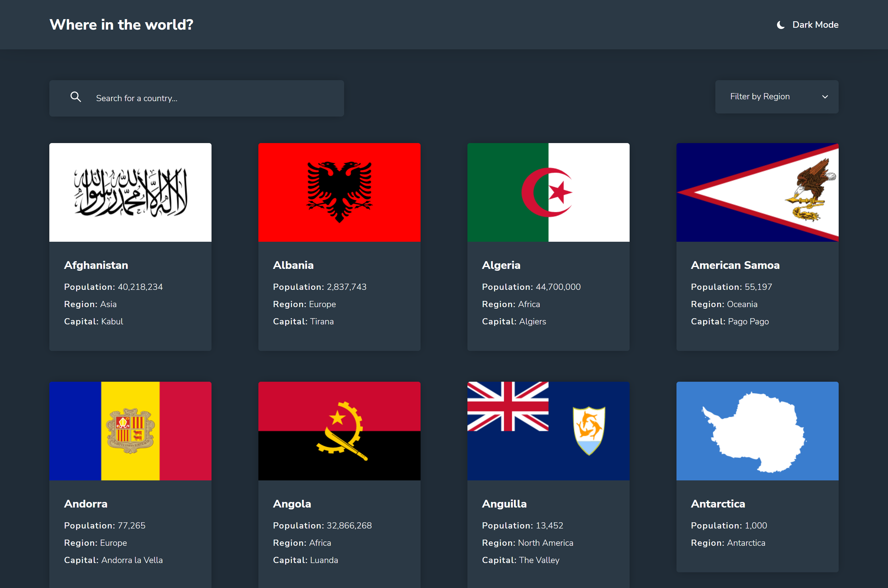888x588 pixels.
Task: Click the crescent moon Dark Mode icon
Action: [781, 25]
